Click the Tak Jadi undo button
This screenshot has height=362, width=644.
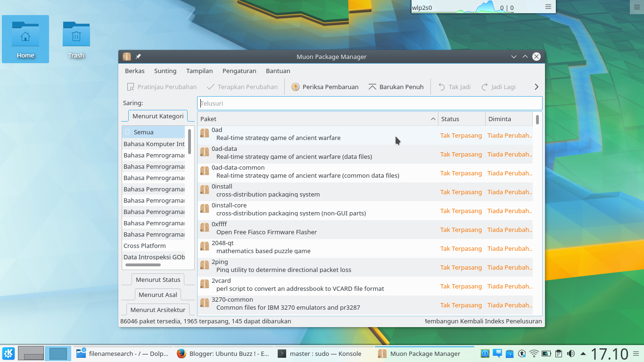click(x=454, y=87)
